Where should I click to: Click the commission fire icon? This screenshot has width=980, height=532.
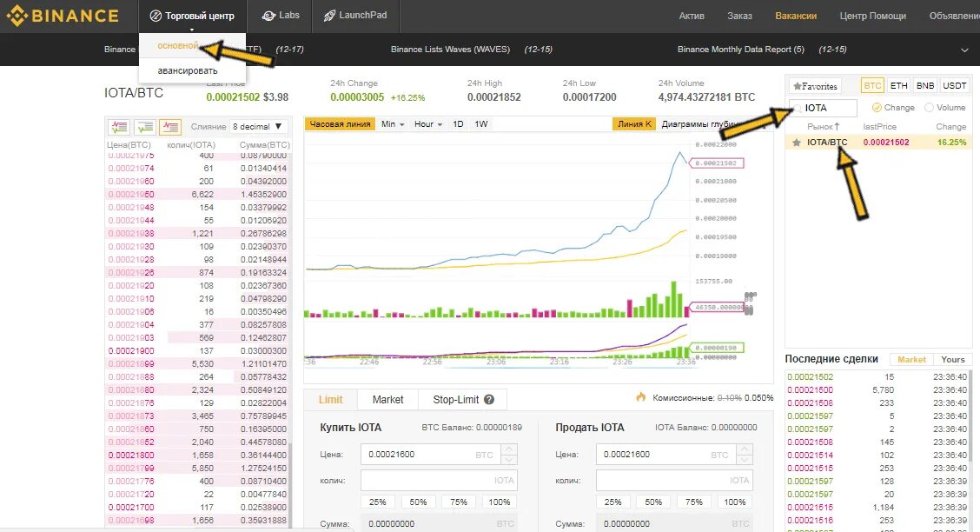click(640, 397)
